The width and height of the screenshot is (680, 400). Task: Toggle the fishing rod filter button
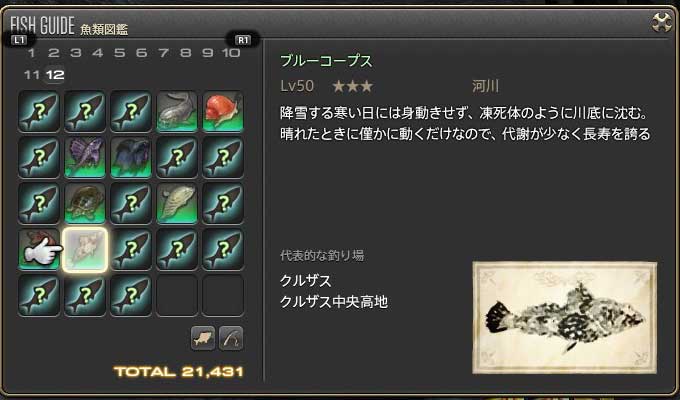(231, 338)
